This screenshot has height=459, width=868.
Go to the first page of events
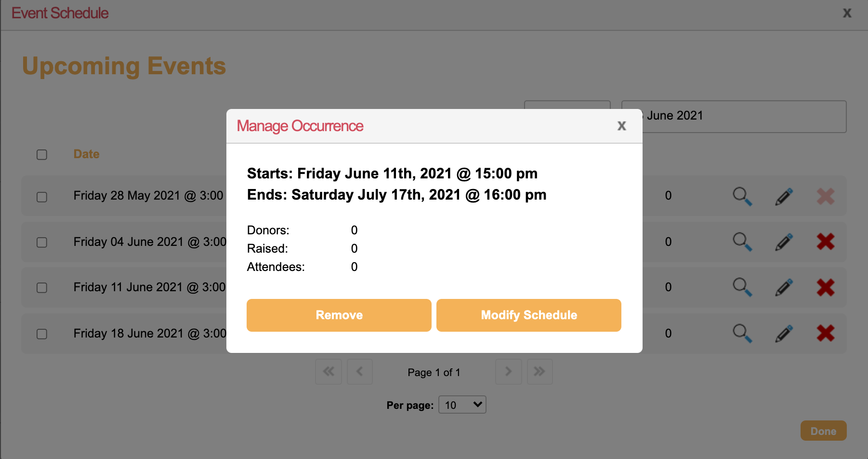pyautogui.click(x=329, y=372)
